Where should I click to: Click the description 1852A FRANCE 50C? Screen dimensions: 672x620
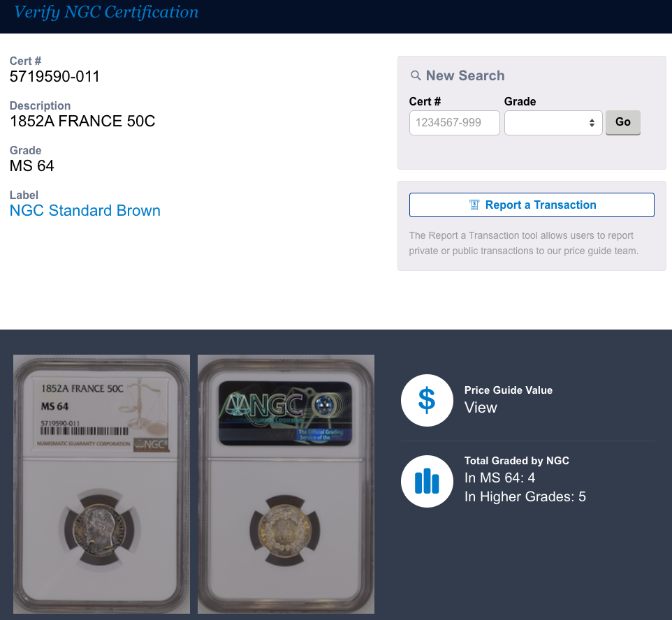82,121
